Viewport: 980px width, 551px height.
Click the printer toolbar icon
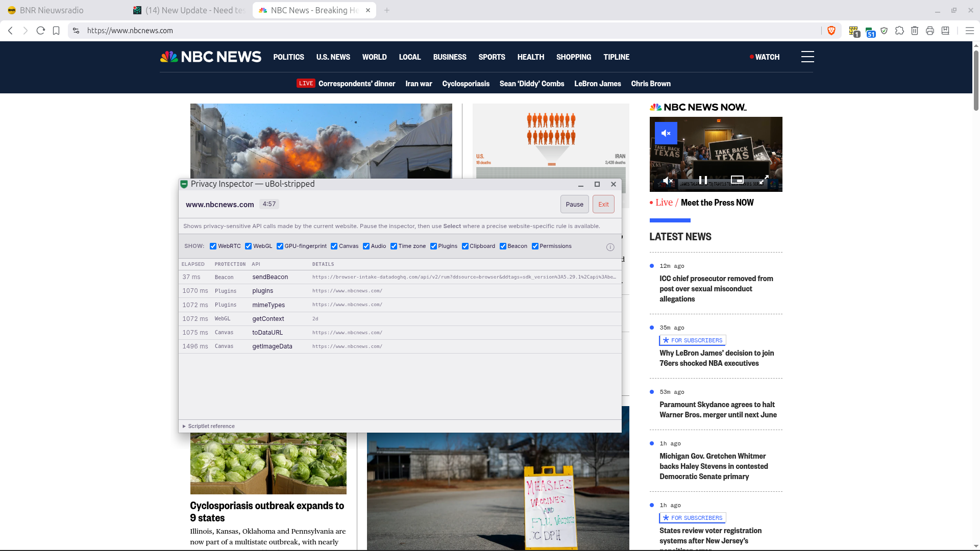[x=930, y=31]
